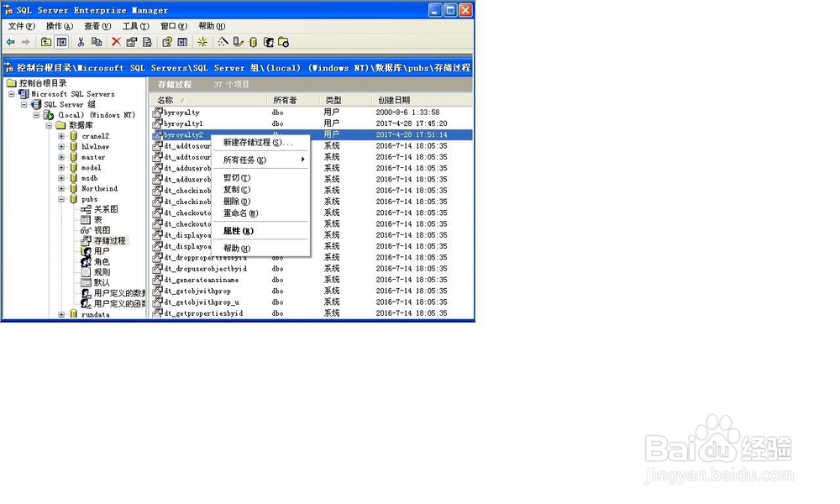Viewport: 840px width, 504px height.
Task: Collapse the Microsoft SQL Servers tree node
Action: pyautogui.click(x=11, y=94)
